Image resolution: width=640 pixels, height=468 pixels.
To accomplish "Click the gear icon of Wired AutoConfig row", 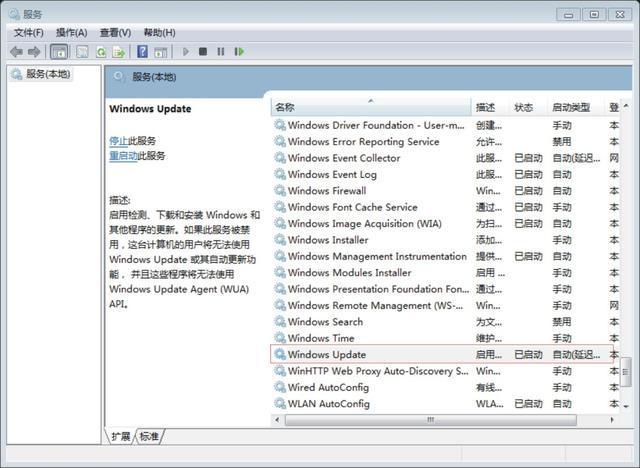I will (280, 387).
